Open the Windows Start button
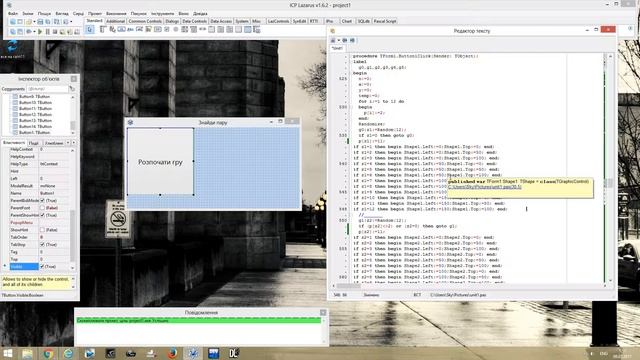 [7, 353]
